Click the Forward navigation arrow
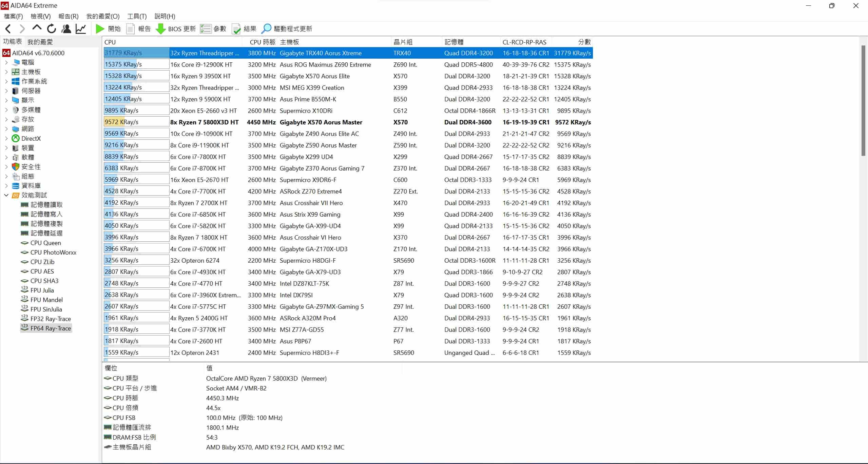 click(x=22, y=29)
